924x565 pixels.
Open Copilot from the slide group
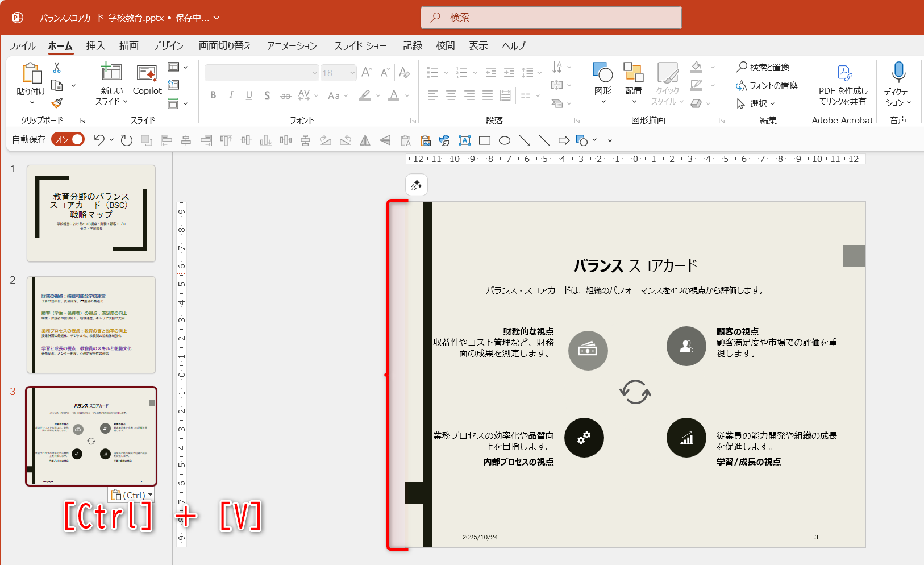click(x=147, y=82)
